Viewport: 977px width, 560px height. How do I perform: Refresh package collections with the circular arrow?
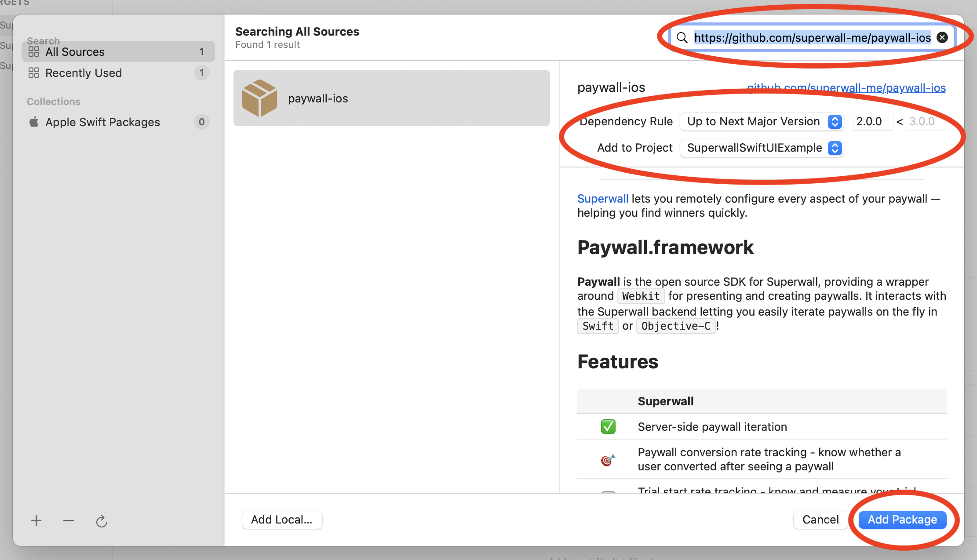[x=102, y=521]
